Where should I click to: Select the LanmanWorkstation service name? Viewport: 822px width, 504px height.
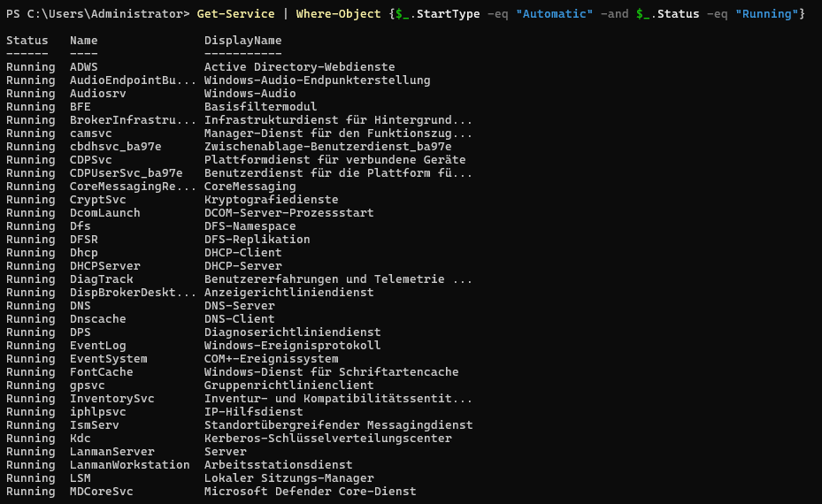[129, 465]
